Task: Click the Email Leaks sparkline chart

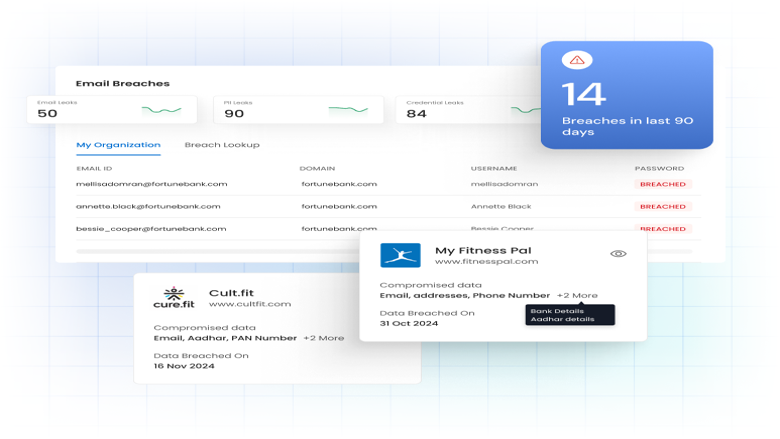Action: point(162,109)
